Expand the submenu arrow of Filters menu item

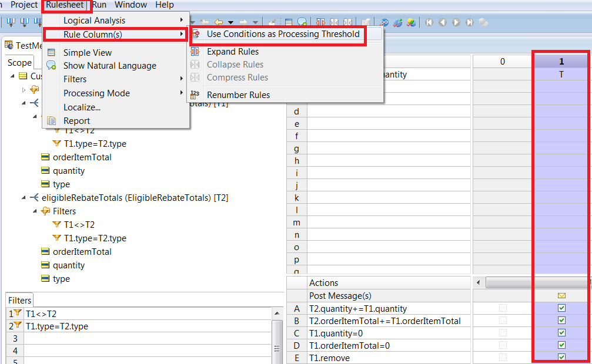[182, 79]
